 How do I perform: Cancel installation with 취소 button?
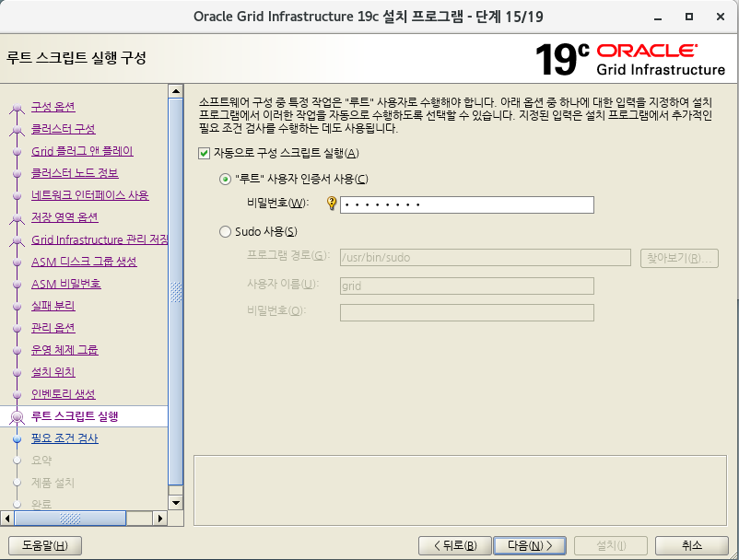pyautogui.click(x=691, y=545)
